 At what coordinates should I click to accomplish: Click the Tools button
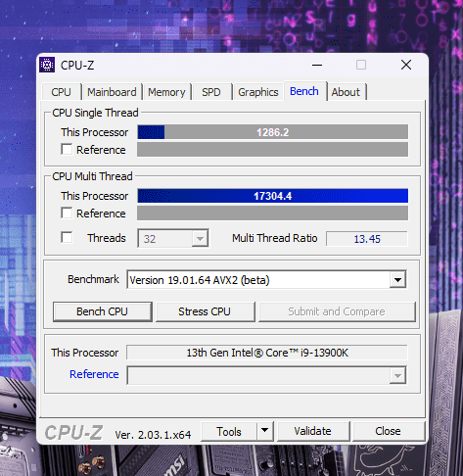pos(229,431)
